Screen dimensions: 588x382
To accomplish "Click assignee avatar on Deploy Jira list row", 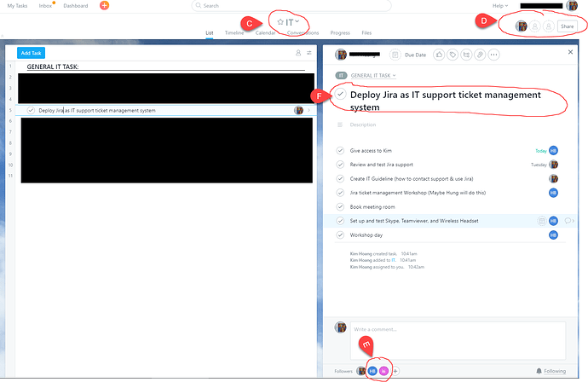I will point(299,110).
